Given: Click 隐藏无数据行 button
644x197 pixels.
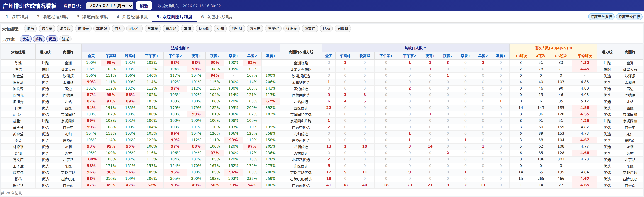Looking at the screenshot, I should [x=601, y=17].
